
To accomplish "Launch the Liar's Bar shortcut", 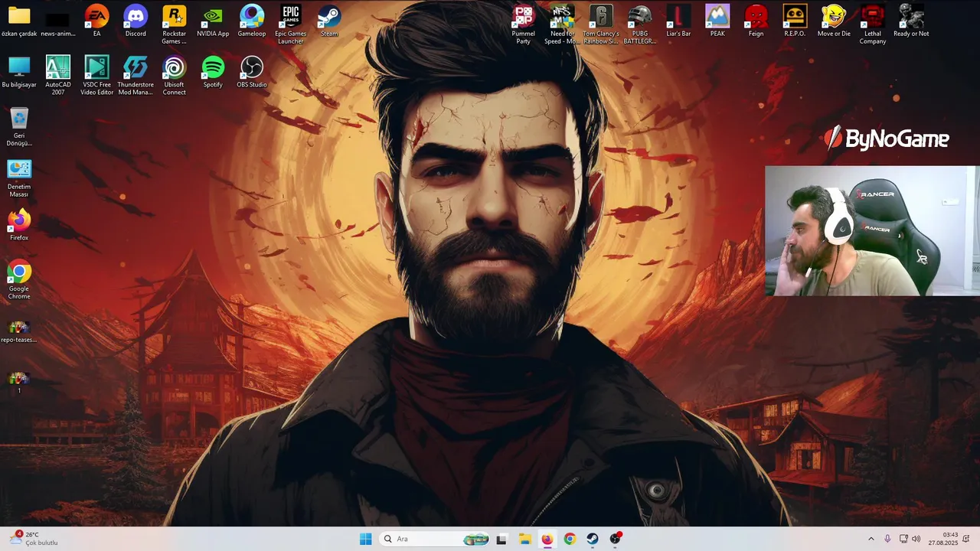I will pyautogui.click(x=678, y=21).
